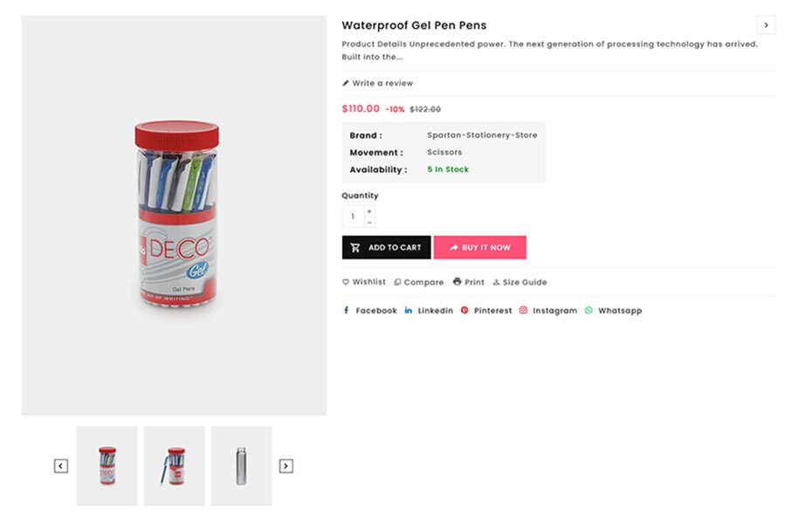Decrease quantity with minus stepper

369,223
